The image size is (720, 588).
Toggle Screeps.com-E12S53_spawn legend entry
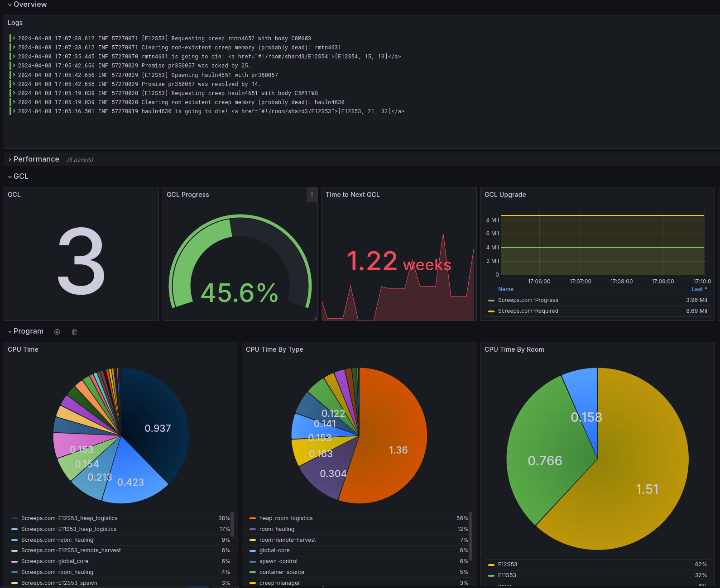[x=59, y=583]
